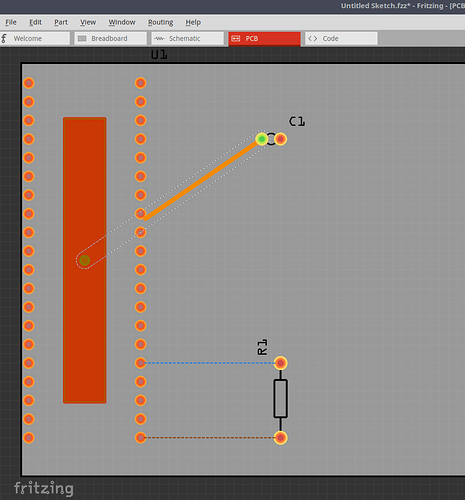Switch to the Schematic tab
Viewport: 465px width, 500px height.
tap(187, 38)
